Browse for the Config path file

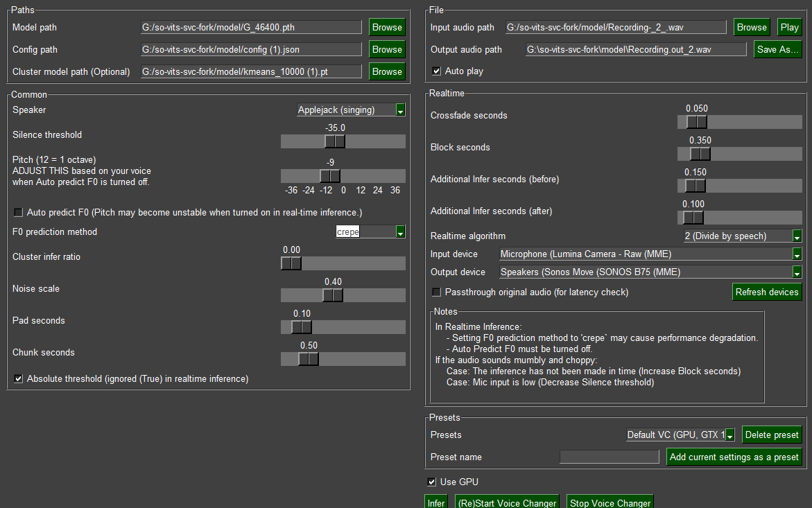[x=387, y=50]
